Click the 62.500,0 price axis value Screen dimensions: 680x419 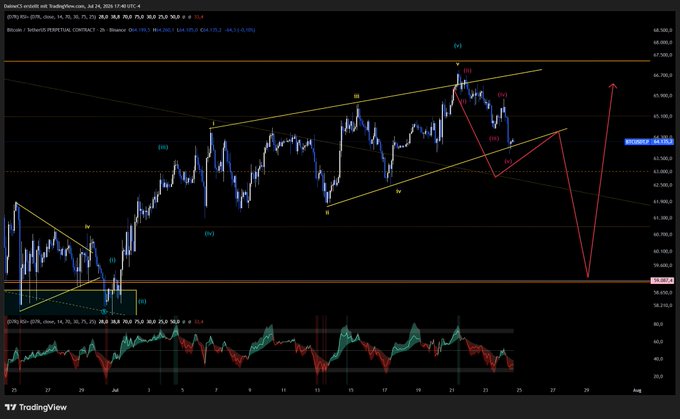click(662, 185)
